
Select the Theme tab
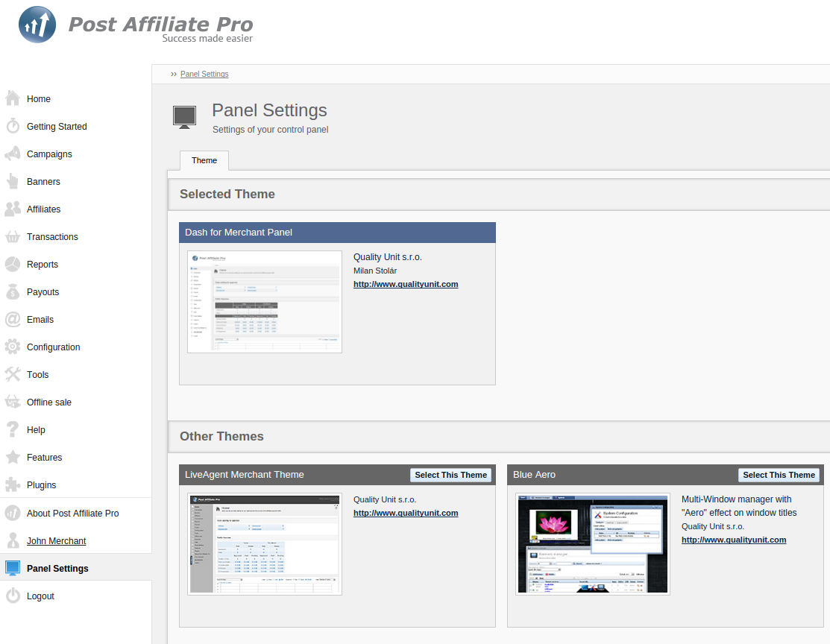204,160
